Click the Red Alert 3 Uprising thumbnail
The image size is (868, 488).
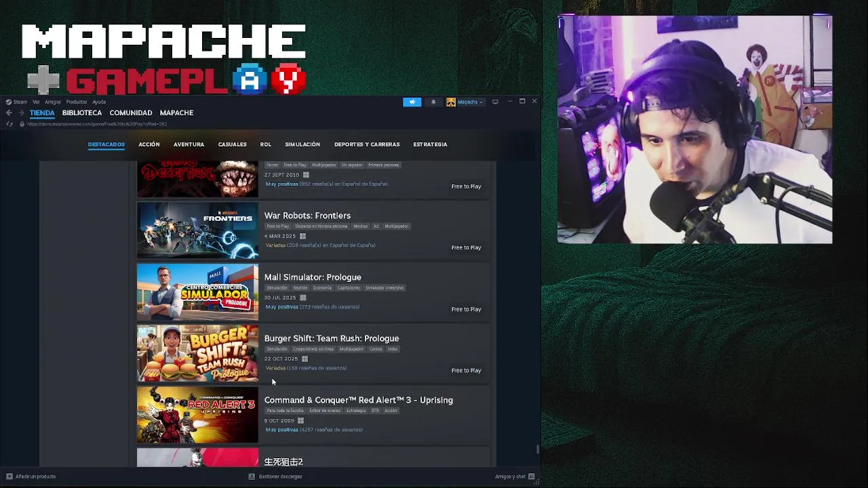point(197,415)
